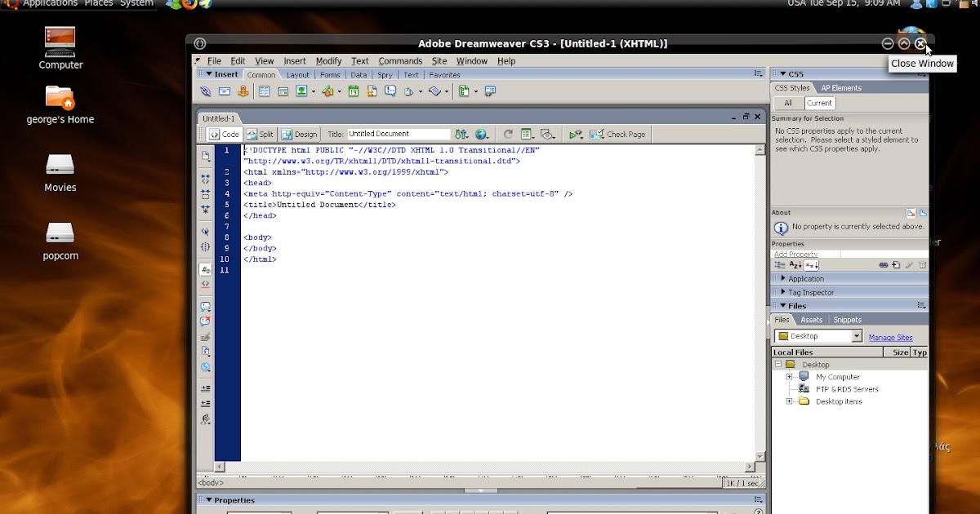
Task: Click the Hyperlink icon in Insert bar
Action: [206, 91]
